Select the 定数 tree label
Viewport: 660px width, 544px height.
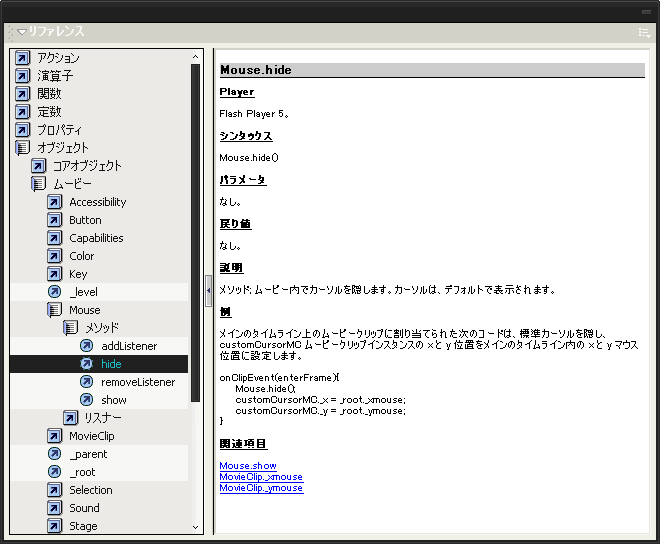pyautogui.click(x=49, y=112)
